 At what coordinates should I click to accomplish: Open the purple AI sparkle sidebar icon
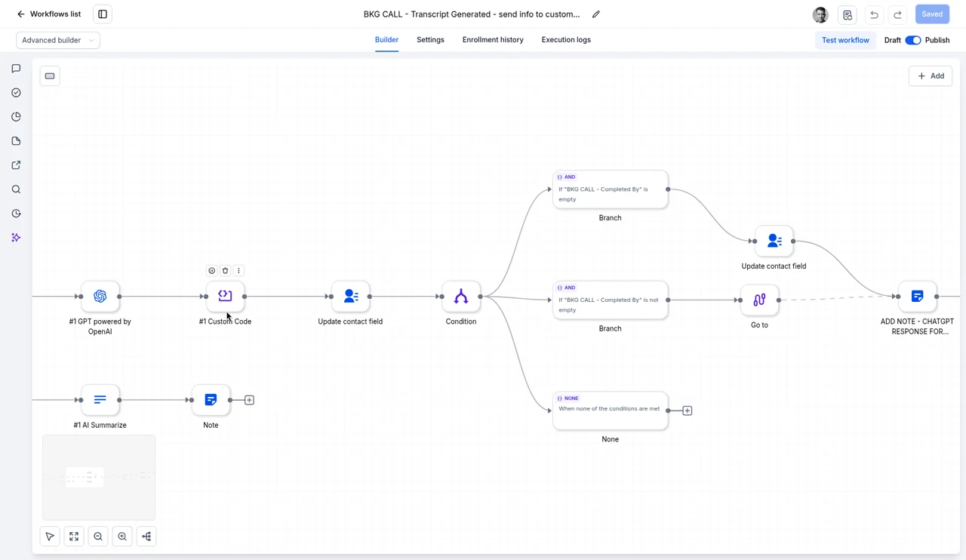pyautogui.click(x=16, y=238)
